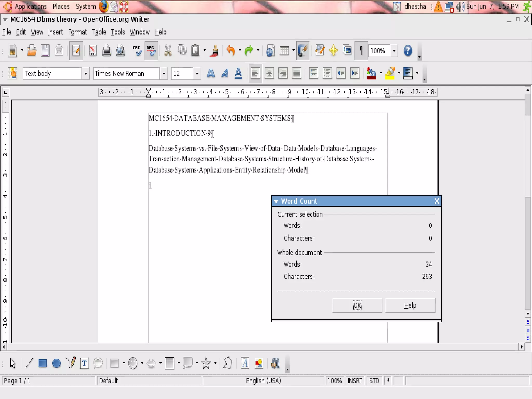Viewport: 532px width, 399px height.
Task: Save the document with the floppy icon
Action: pos(45,50)
